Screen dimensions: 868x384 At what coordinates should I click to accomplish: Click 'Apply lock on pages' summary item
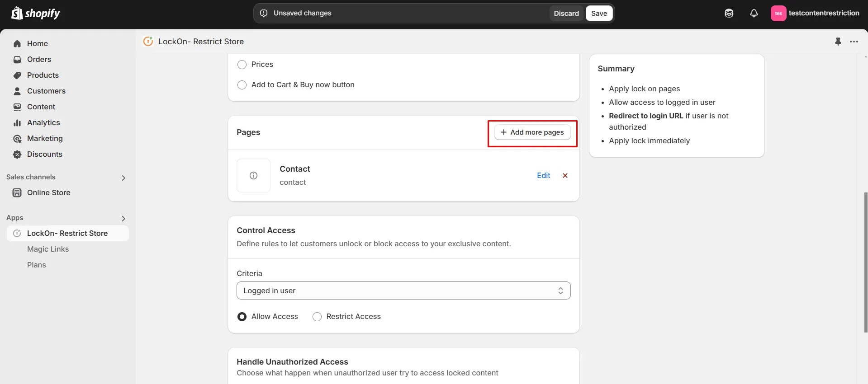[x=644, y=89]
